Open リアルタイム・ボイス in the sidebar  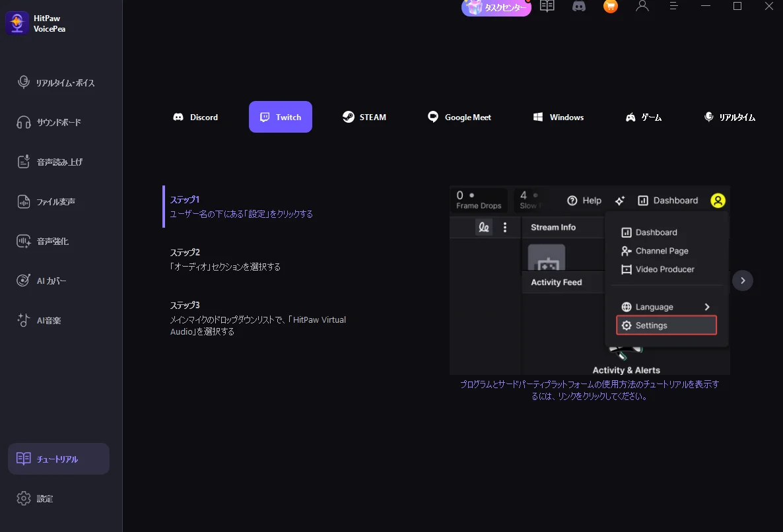click(59, 83)
